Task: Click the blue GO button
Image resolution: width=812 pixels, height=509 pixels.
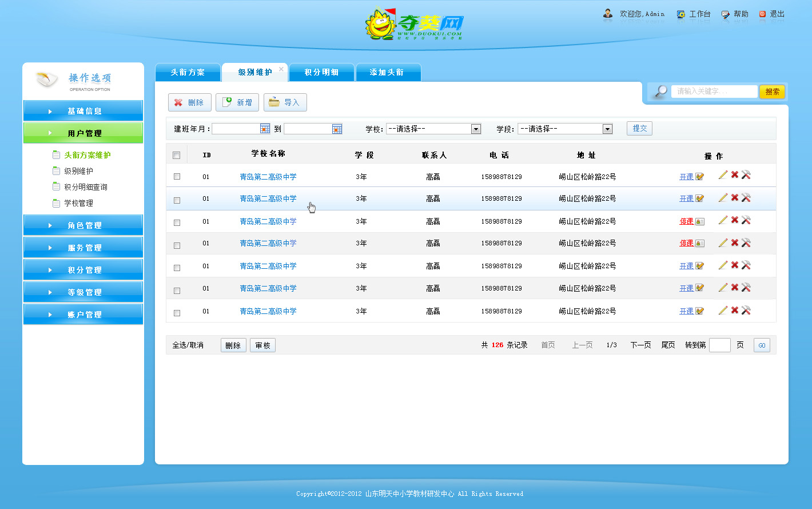Action: click(762, 345)
